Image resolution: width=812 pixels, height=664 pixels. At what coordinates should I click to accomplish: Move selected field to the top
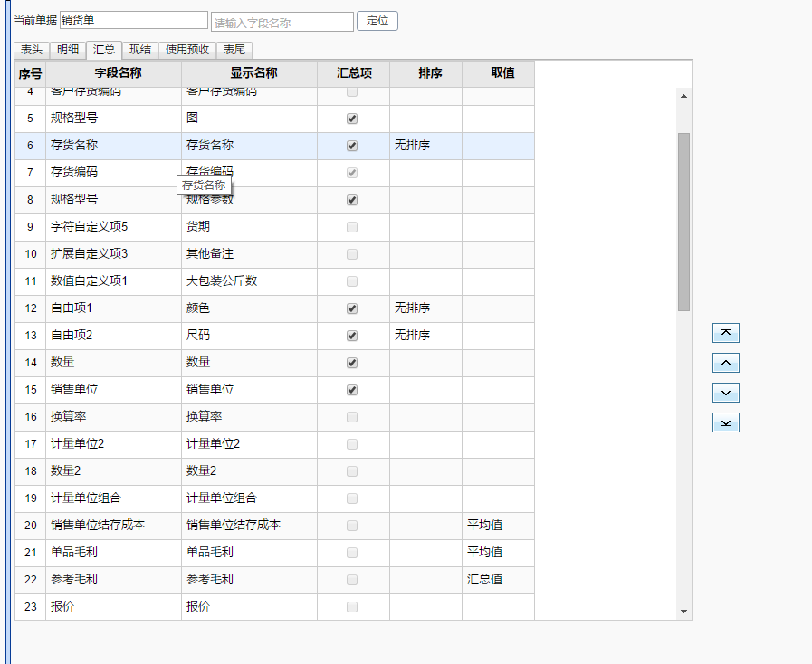tap(725, 333)
